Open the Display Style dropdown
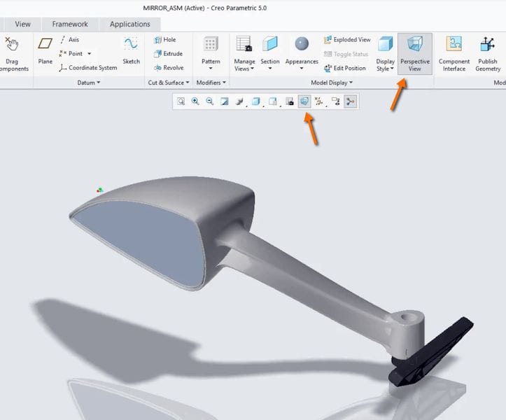Screen dimensions: 506x420 pos(386,65)
